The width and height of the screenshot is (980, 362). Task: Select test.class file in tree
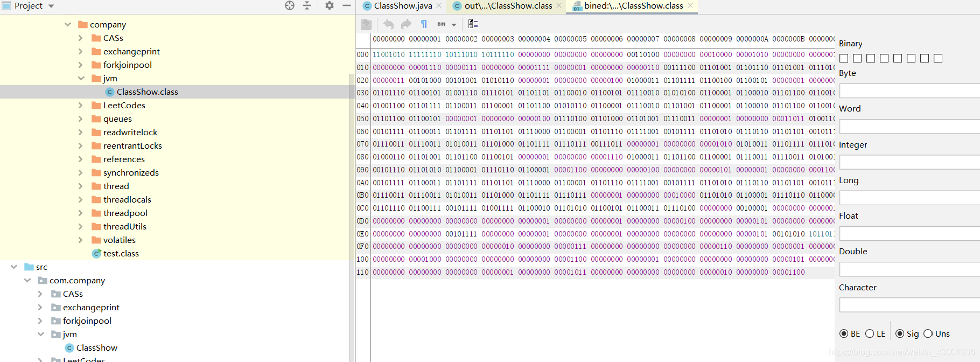[121, 253]
